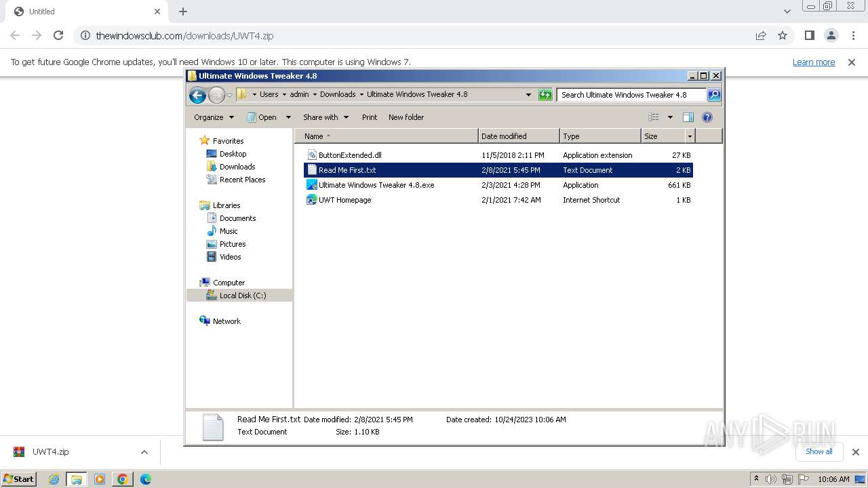Click the Chrome back arrow

tap(15, 35)
